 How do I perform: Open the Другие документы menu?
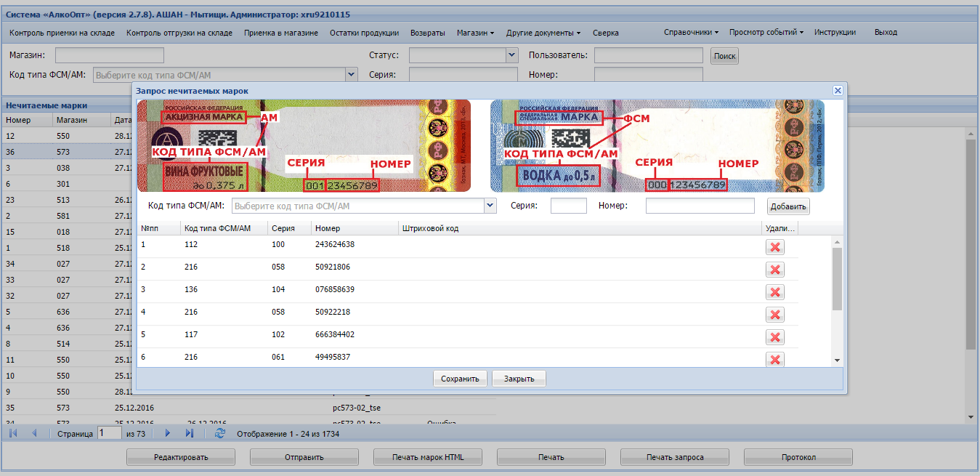[x=543, y=33]
